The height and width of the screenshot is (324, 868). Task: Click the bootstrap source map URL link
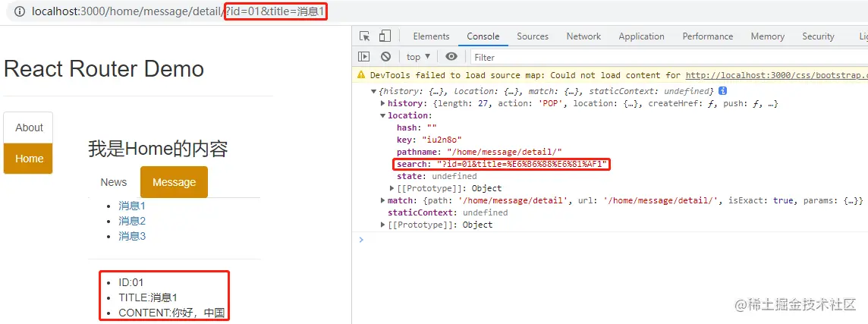point(777,75)
